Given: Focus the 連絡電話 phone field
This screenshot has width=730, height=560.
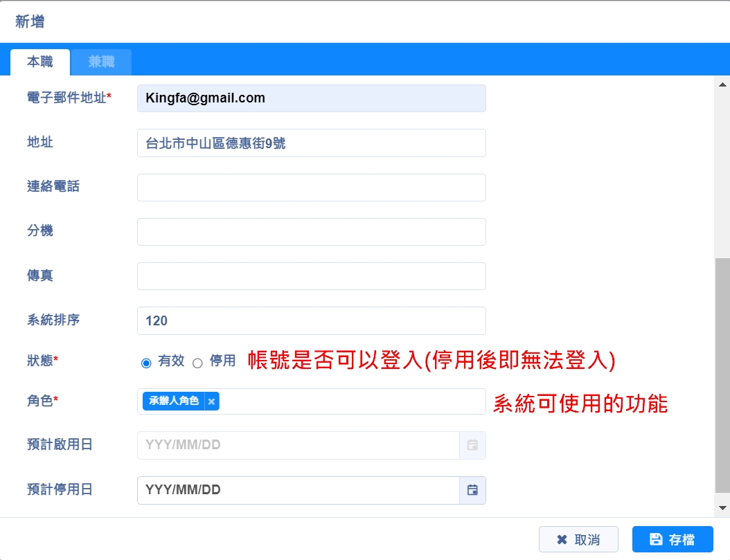Looking at the screenshot, I should [312, 188].
